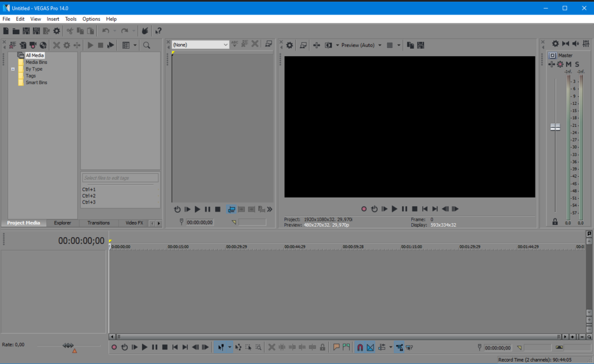This screenshot has height=364, width=594.
Task: Select the Smart Bins folder
Action: tap(37, 82)
